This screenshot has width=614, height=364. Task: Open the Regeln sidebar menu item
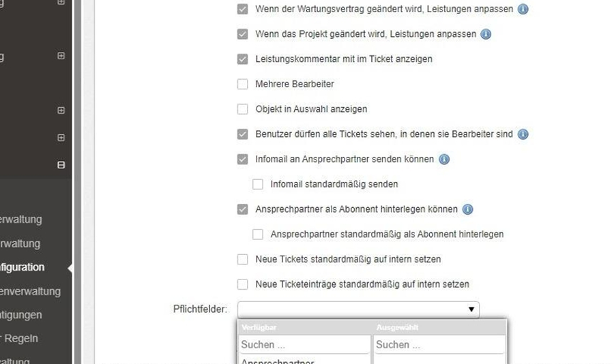20,338
